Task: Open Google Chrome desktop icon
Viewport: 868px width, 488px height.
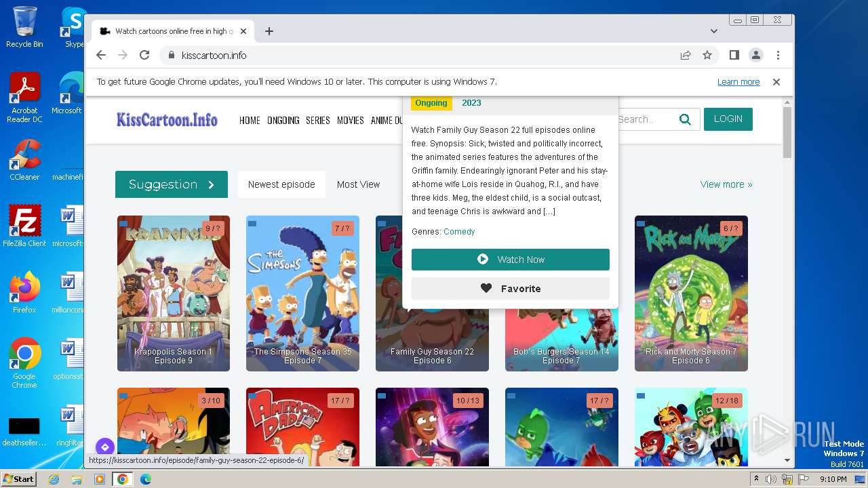Action: coord(24,363)
